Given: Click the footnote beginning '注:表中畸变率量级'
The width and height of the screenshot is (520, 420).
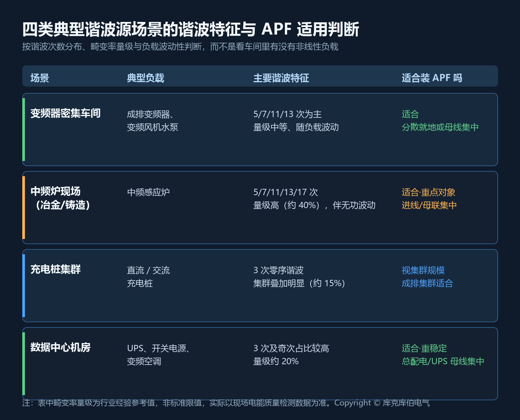Looking at the screenshot, I should [x=226, y=403].
